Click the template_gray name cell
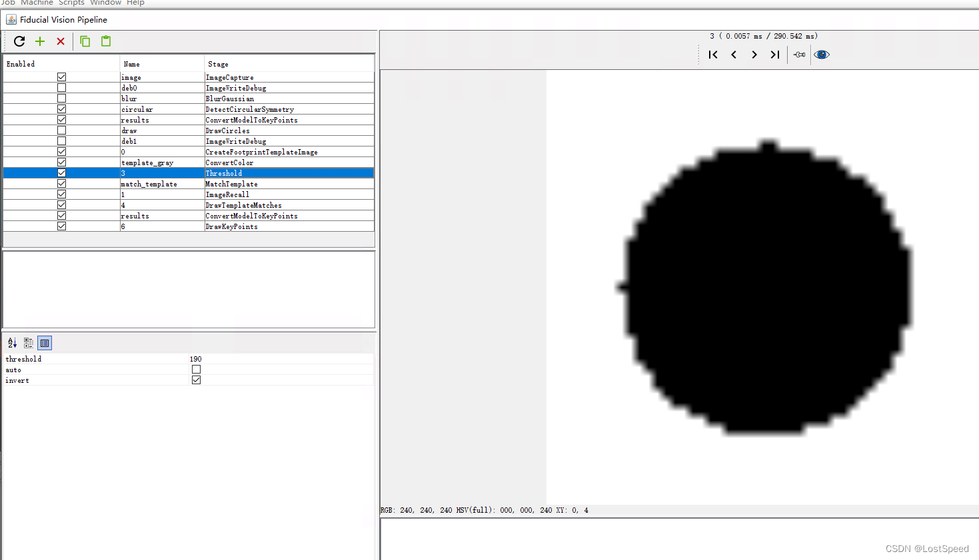Screen dimensions: 979x560 point(162,162)
